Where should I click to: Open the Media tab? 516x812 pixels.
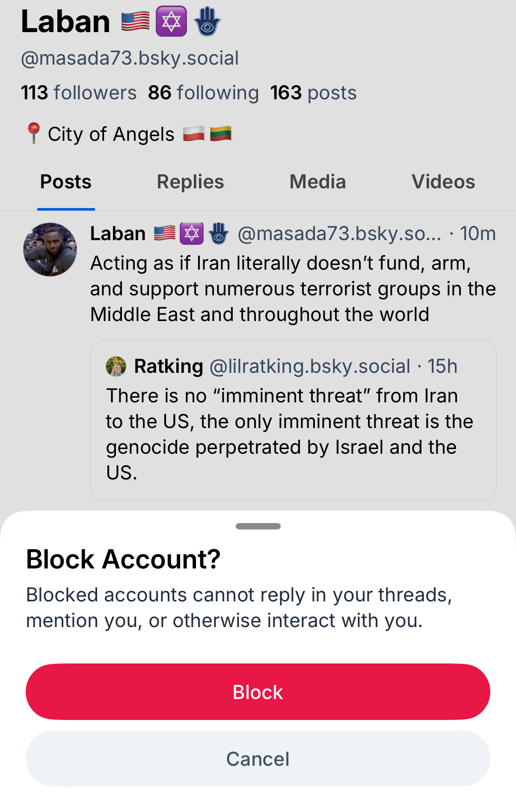[x=317, y=182]
